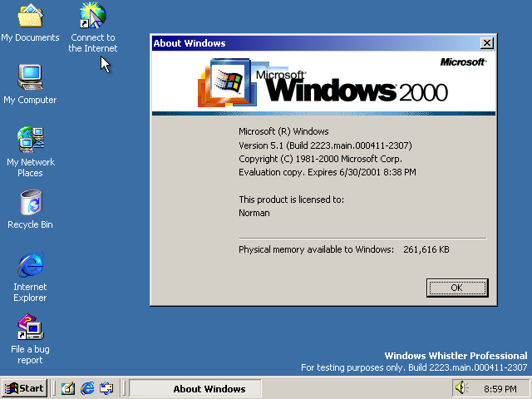This screenshot has height=399, width=532.
Task: Open the My Documents desktop icon
Action: (x=30, y=17)
